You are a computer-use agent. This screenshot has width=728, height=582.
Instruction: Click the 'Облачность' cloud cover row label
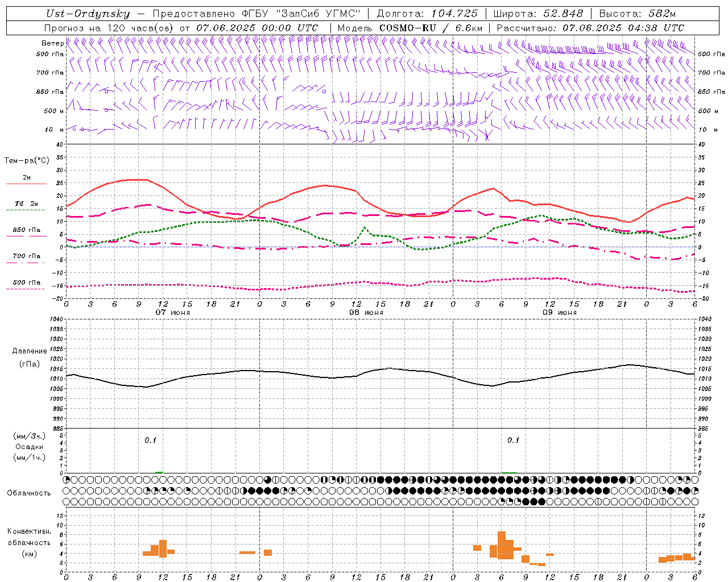[29, 493]
